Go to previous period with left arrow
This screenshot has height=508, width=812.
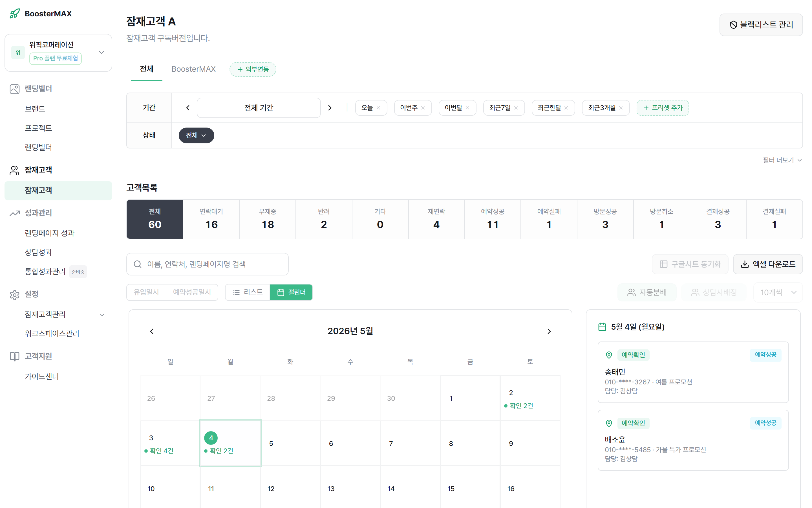point(188,108)
